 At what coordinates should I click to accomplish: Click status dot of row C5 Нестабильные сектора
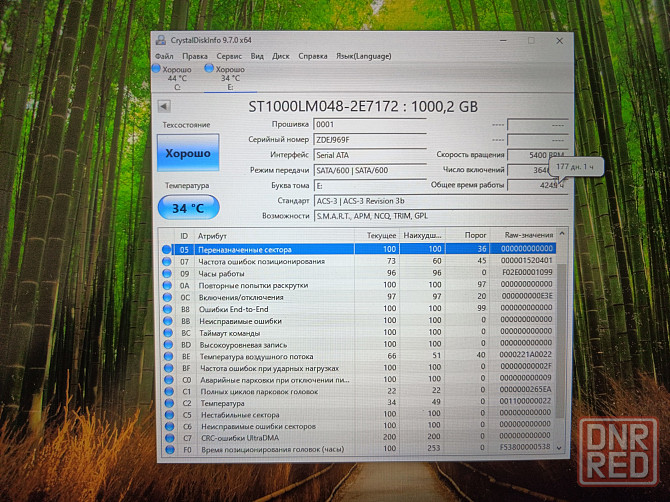coord(170,414)
